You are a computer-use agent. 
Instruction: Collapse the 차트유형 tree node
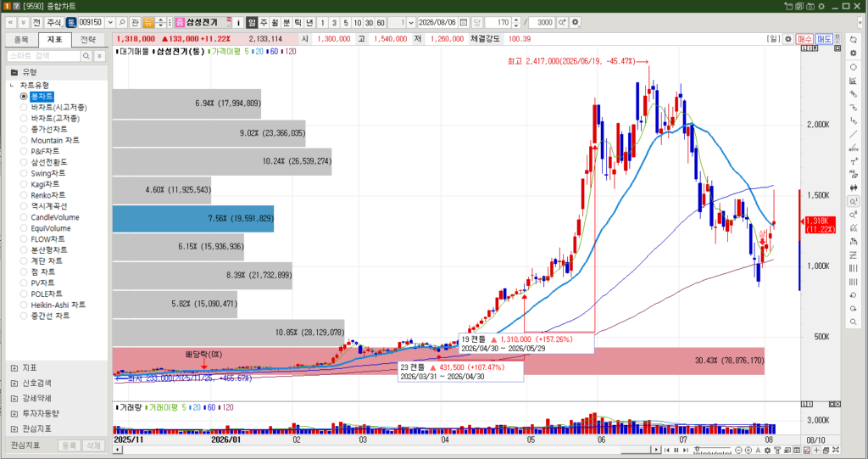coord(12,86)
